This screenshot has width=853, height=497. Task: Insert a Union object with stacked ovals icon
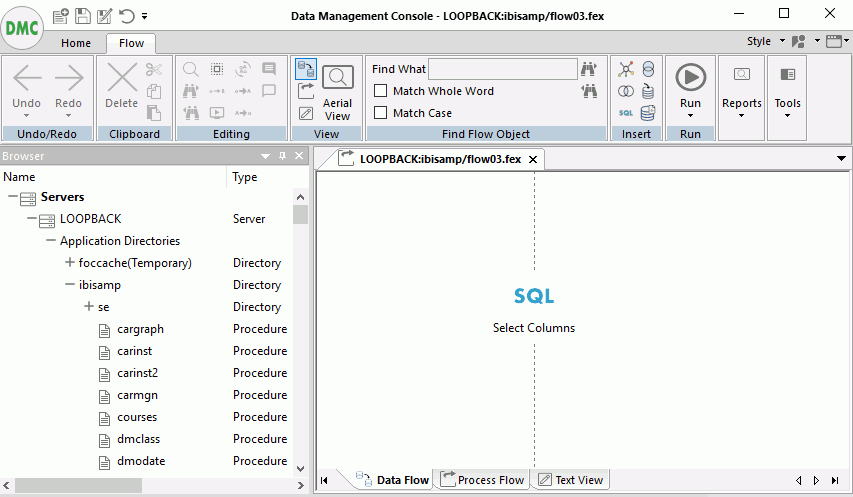[x=648, y=69]
